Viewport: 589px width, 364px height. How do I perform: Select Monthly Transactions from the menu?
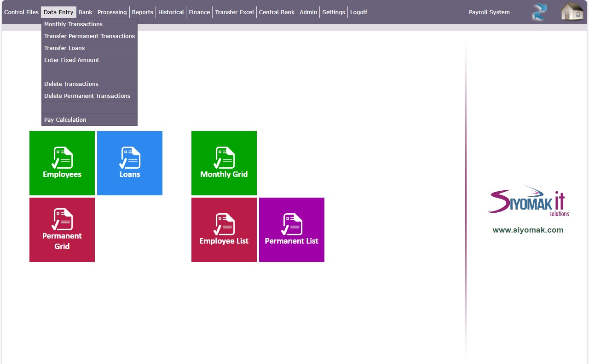[x=74, y=24]
